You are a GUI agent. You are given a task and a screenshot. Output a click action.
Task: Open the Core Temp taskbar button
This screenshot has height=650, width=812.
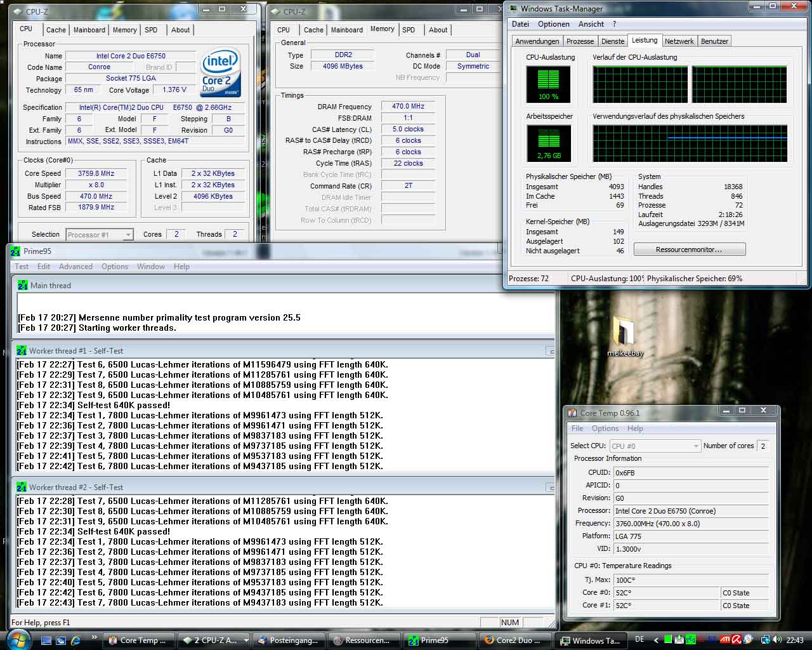point(138,640)
